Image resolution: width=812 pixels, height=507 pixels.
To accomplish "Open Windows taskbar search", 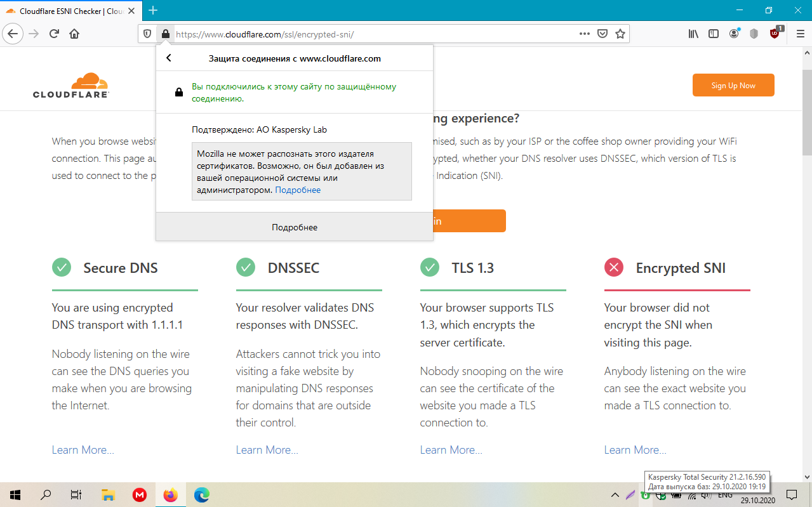I will (46, 495).
